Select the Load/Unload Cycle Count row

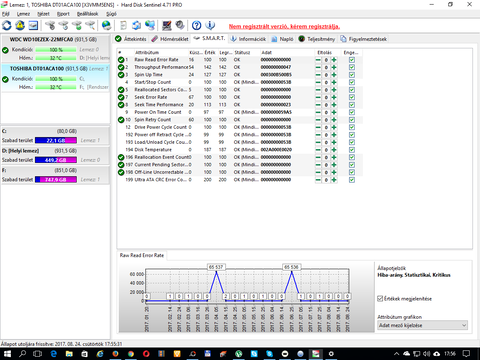239,142
